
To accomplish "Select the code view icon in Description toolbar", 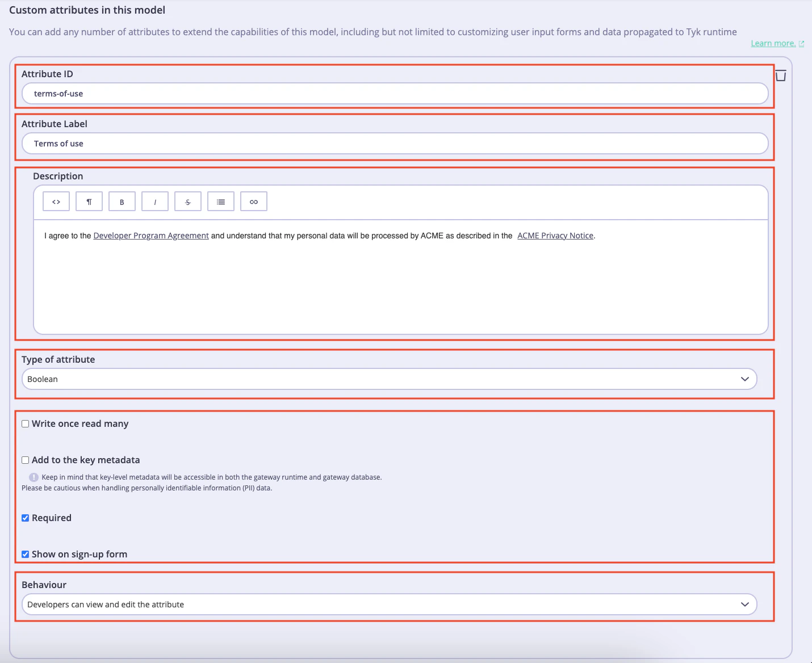I will tap(56, 201).
